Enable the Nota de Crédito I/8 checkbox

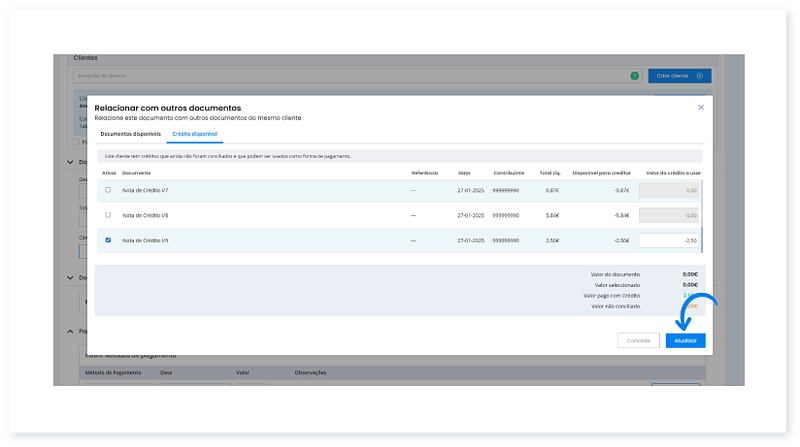pyautogui.click(x=108, y=215)
